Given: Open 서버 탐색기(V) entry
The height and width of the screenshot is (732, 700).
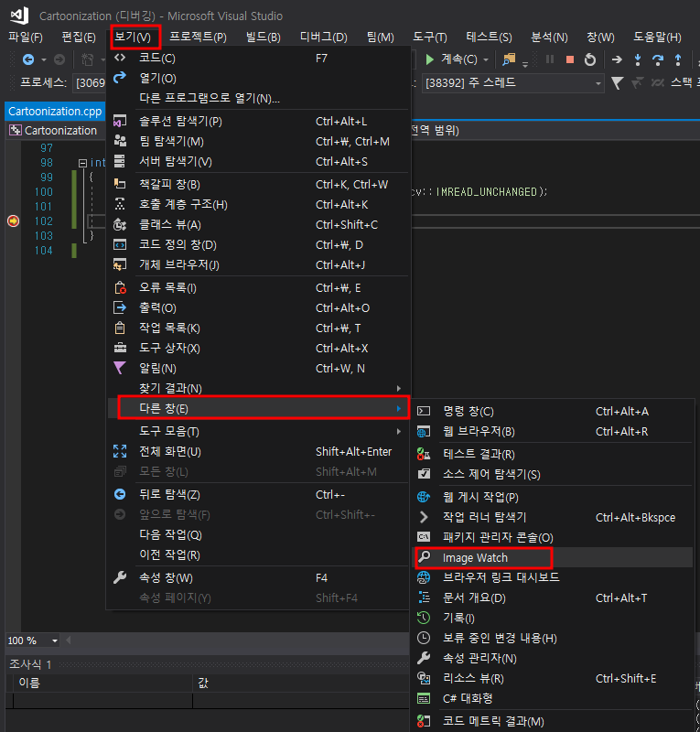Looking at the screenshot, I should pyautogui.click(x=259, y=162).
